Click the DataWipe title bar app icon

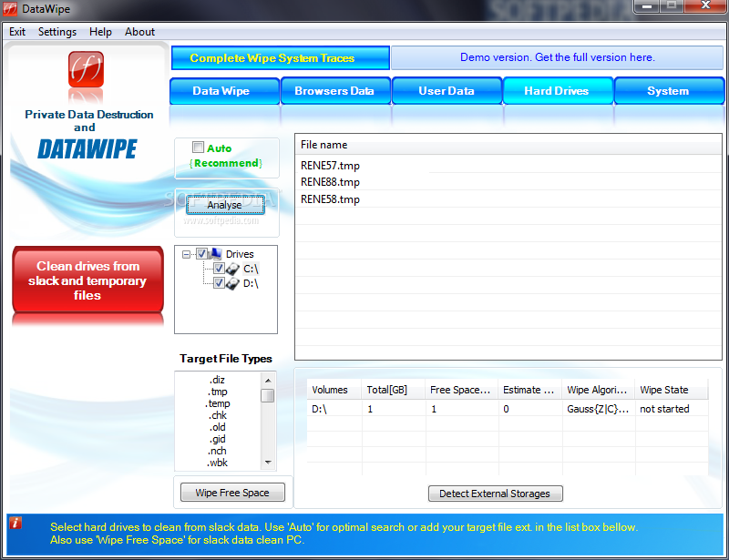coord(10,9)
